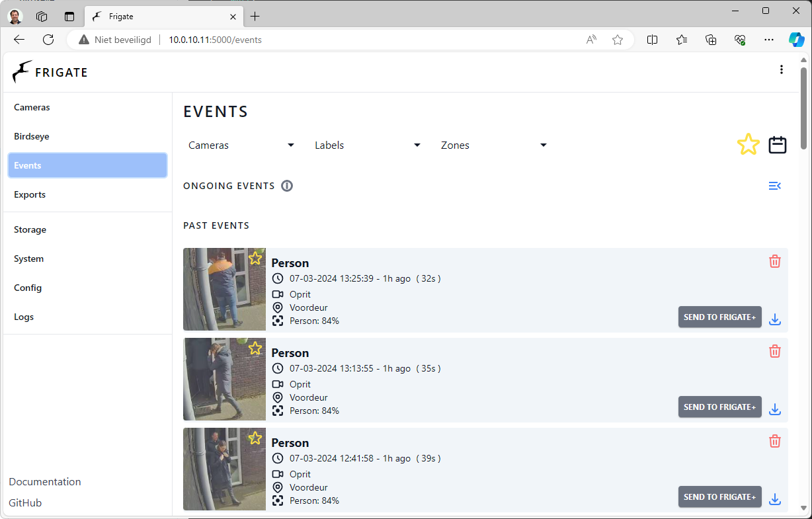Open the Documentation link
The image size is (812, 519).
(45, 482)
